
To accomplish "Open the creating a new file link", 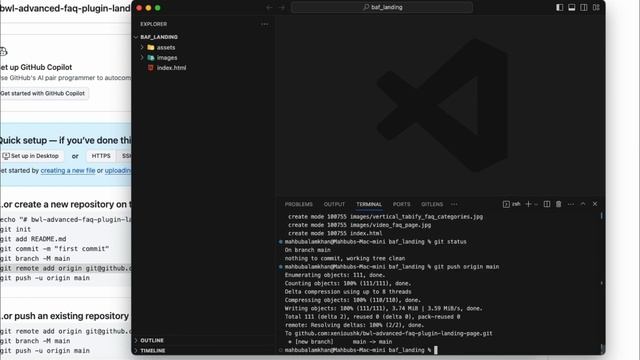I will pyautogui.click(x=68, y=171).
